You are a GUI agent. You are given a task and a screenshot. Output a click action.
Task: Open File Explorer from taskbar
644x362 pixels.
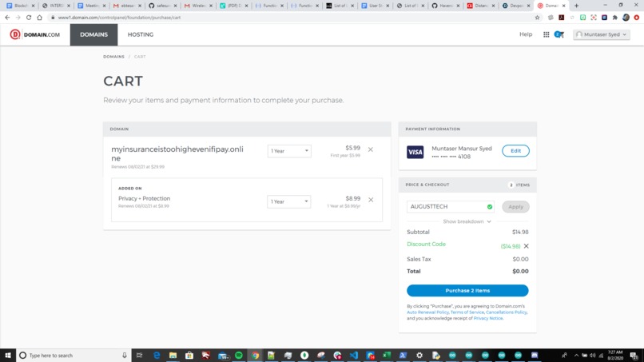(173, 355)
